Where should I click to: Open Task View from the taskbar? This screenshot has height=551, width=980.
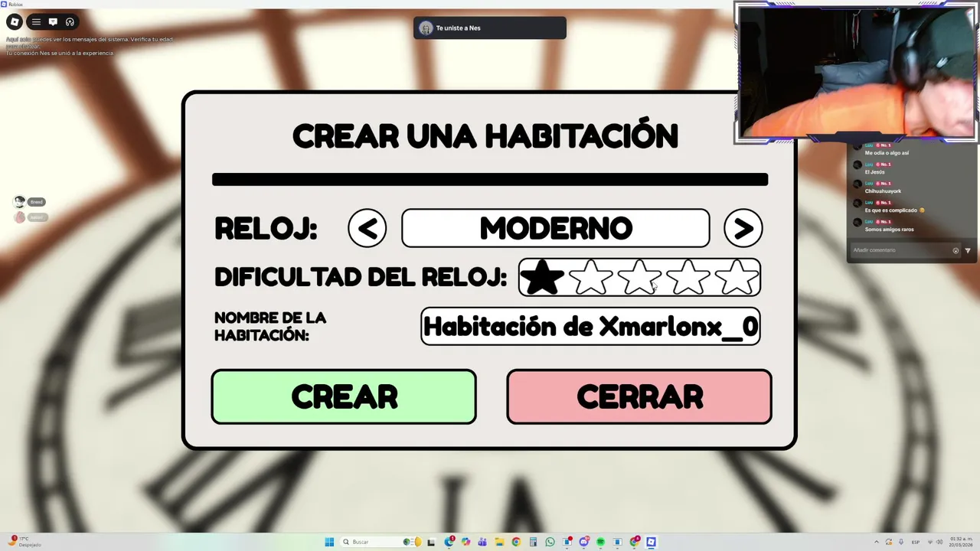click(x=431, y=542)
